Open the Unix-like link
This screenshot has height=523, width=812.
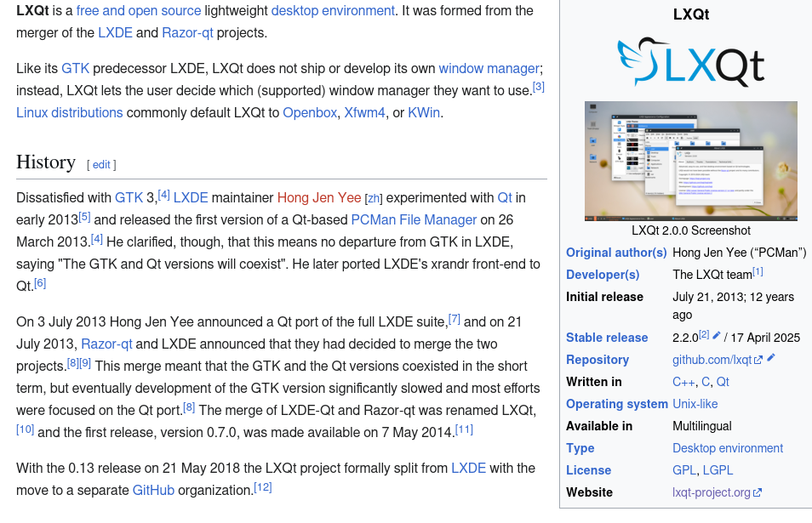[x=695, y=404]
